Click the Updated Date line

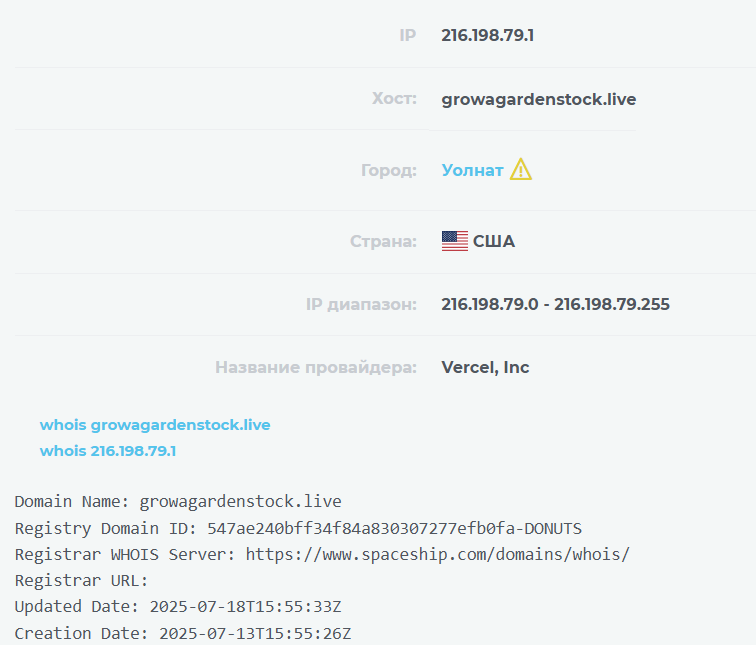pyautogui.click(x=178, y=606)
